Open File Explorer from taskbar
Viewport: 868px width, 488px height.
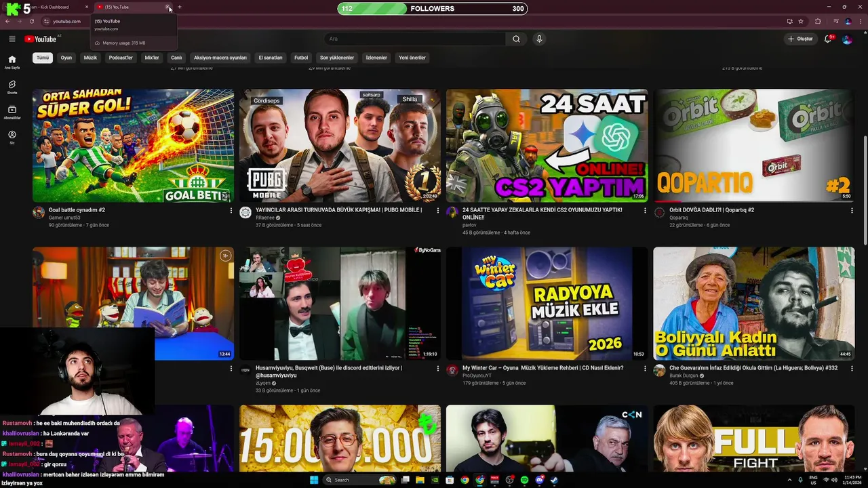coord(420,480)
